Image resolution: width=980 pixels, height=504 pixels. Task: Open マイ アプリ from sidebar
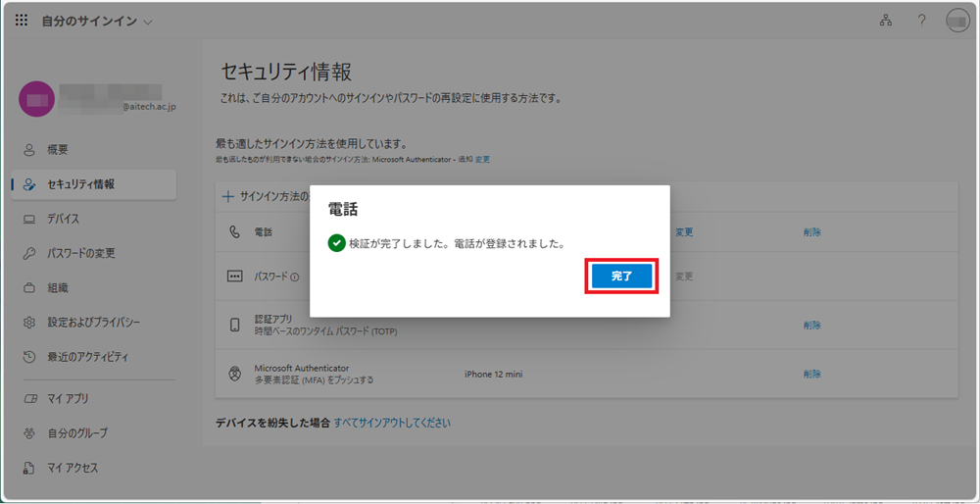click(68, 399)
